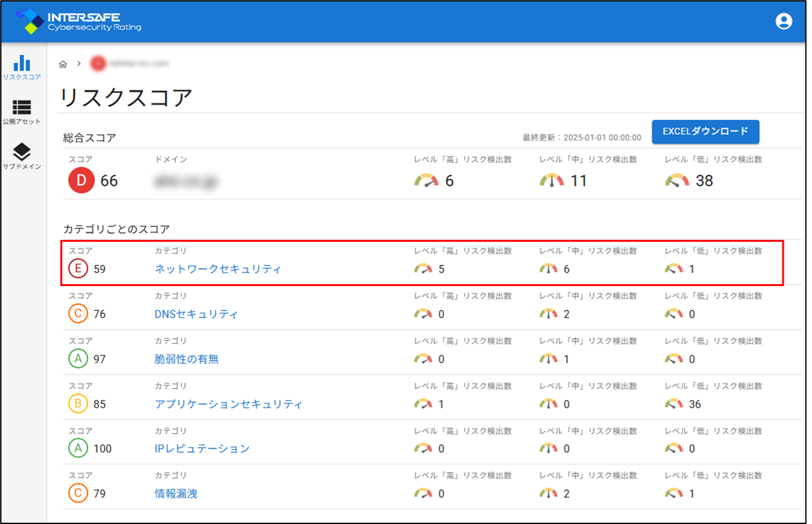Click the high-risk gauge in アプリケーションセキュリティ row
The height and width of the screenshot is (524, 812).
(424, 404)
